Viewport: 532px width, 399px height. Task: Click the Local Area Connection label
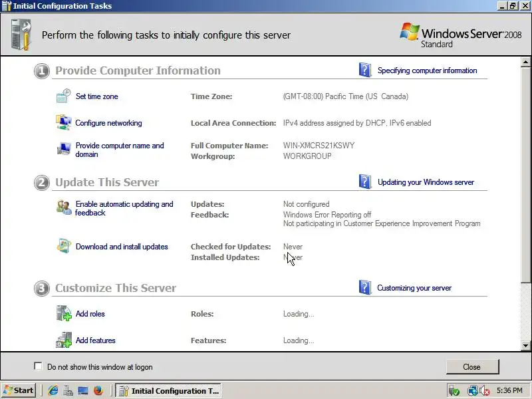(x=233, y=123)
